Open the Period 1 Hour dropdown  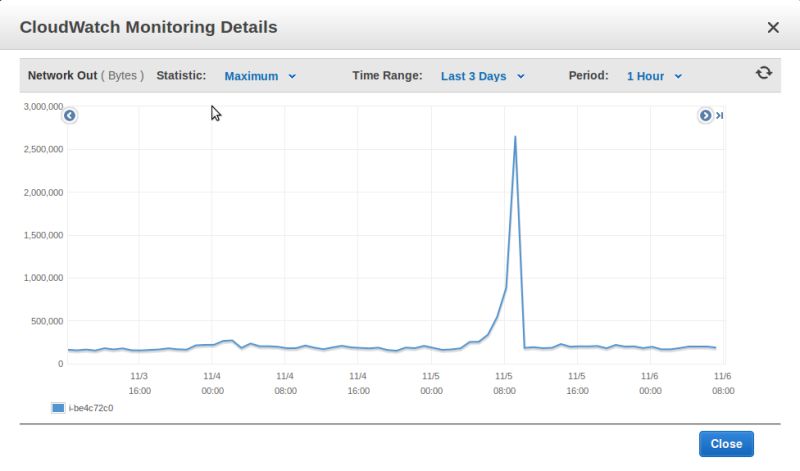[654, 76]
